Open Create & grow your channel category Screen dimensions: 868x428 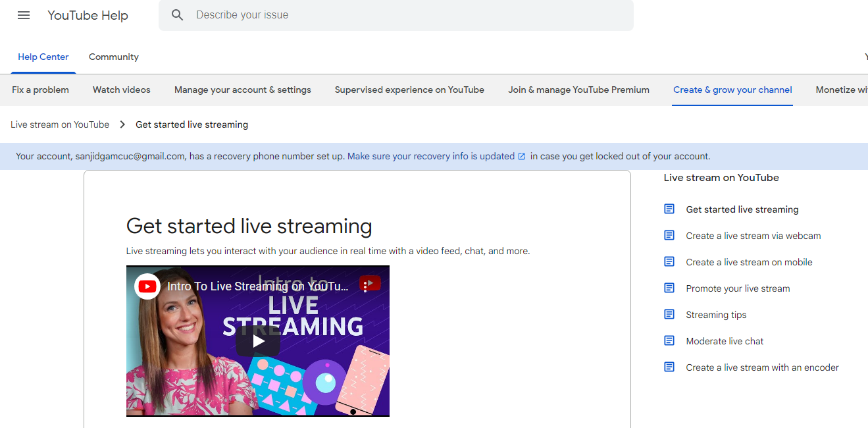tap(732, 90)
